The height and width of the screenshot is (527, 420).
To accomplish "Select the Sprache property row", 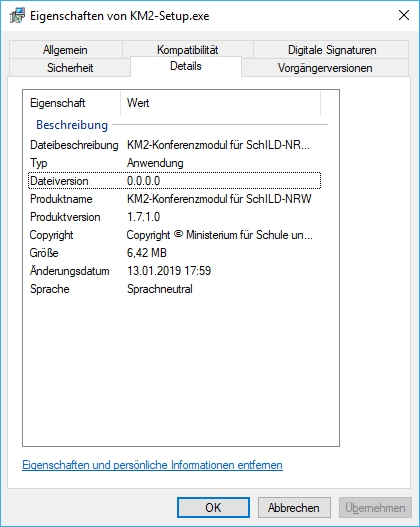I will (x=174, y=289).
